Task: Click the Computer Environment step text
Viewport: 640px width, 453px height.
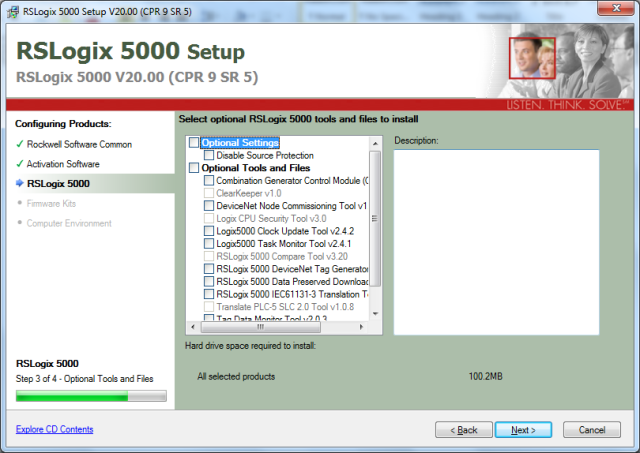Action: (69, 223)
